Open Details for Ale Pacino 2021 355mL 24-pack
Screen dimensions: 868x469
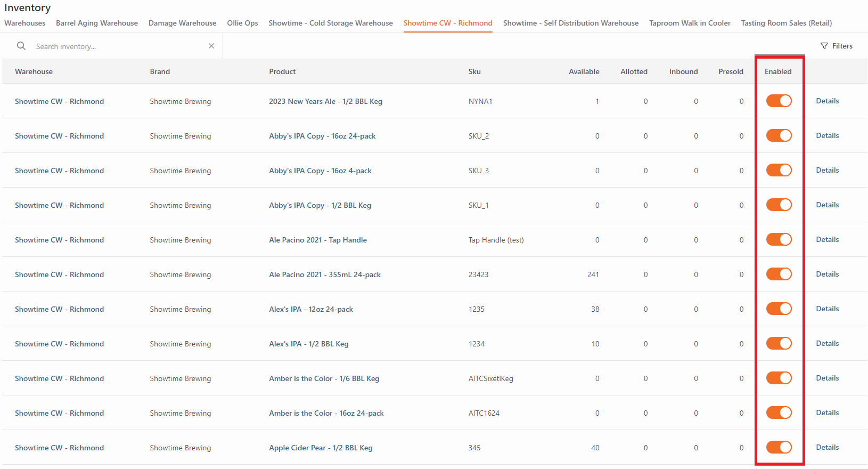(x=827, y=274)
